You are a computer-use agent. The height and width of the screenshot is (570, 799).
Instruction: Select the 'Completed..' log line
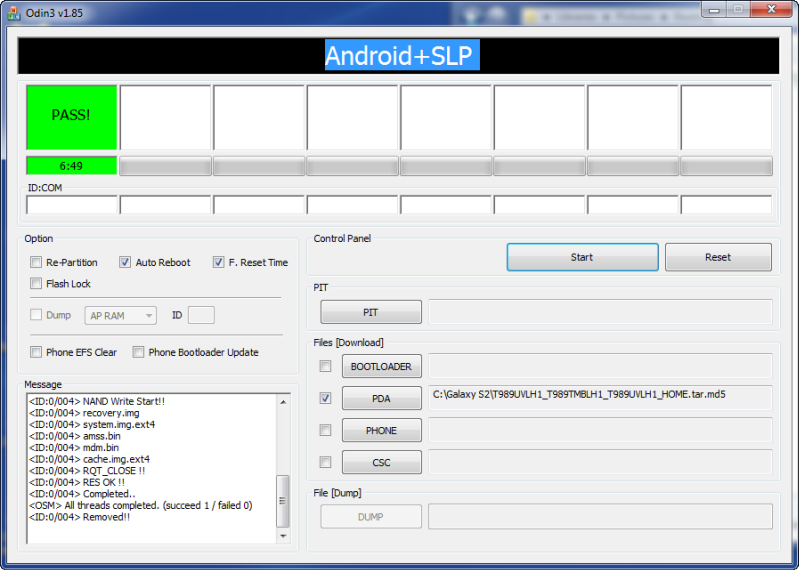[x=82, y=494]
